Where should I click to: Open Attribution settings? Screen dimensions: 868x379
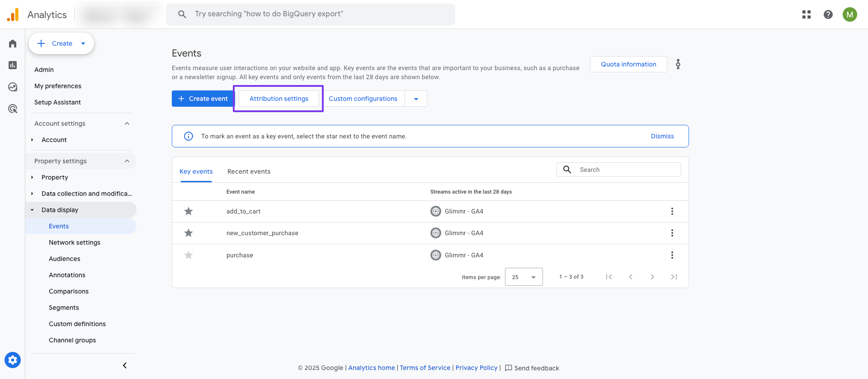(278, 99)
